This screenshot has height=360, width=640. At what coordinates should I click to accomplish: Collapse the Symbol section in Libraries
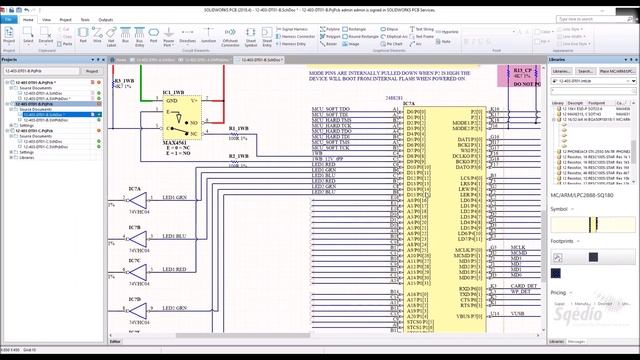[x=573, y=209]
